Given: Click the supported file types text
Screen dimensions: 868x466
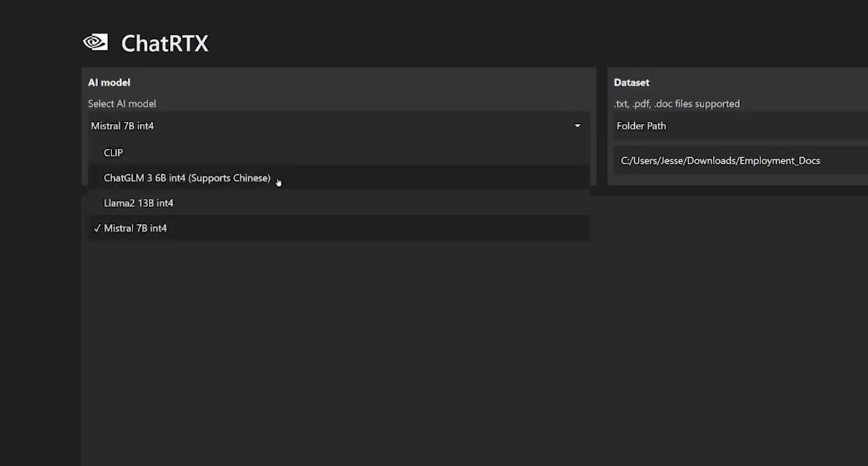Looking at the screenshot, I should click(x=676, y=103).
